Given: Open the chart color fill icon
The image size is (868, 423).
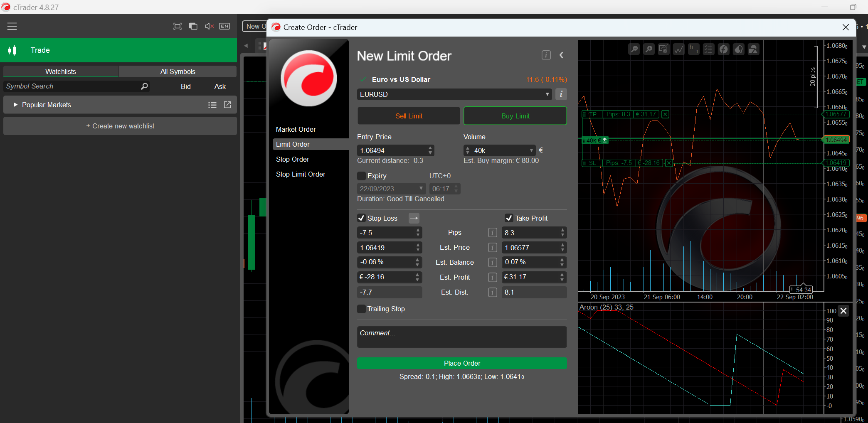Looking at the screenshot, I should tap(739, 49).
